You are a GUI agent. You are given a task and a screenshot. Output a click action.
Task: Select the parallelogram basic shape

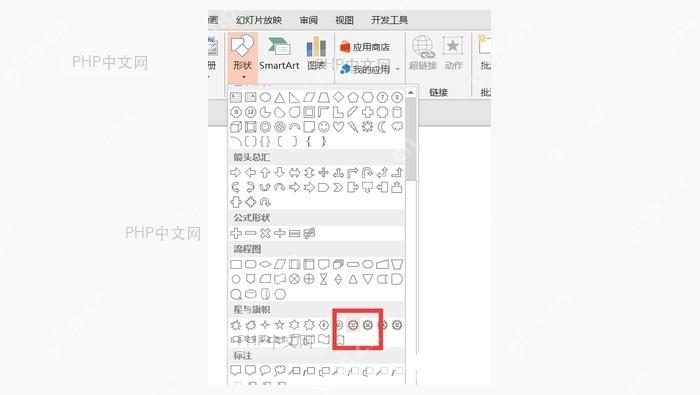(x=309, y=97)
